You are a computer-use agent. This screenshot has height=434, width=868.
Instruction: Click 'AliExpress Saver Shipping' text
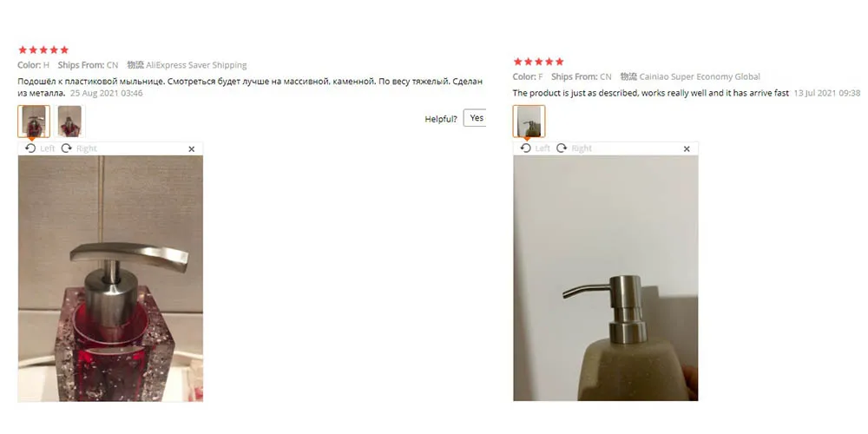click(x=196, y=65)
